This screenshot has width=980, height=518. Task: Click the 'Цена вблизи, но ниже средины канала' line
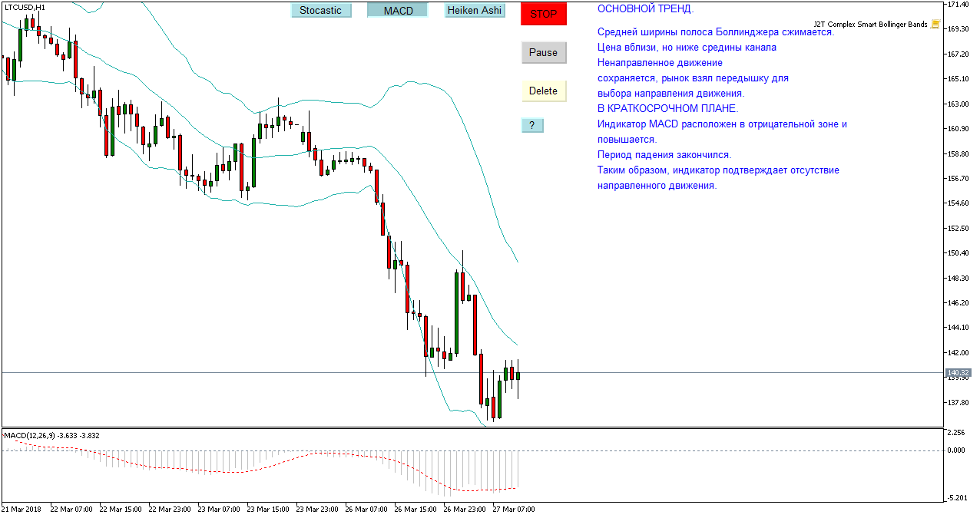pos(687,48)
